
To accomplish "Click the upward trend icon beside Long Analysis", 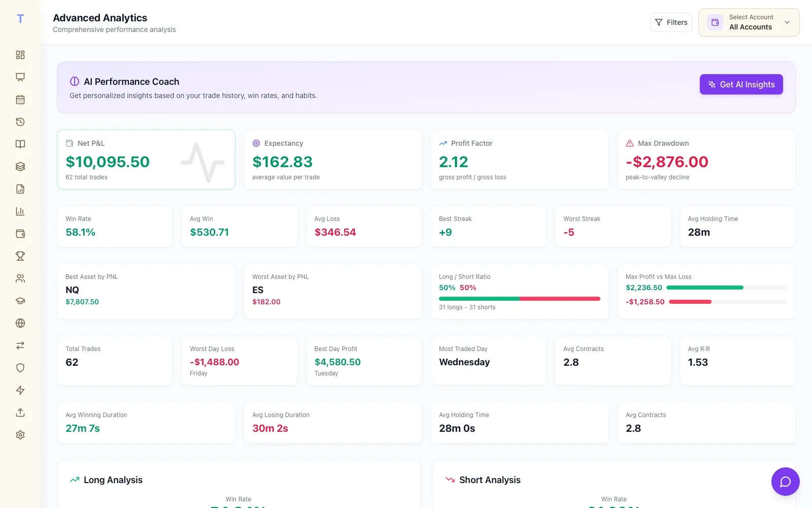I will tap(75, 480).
